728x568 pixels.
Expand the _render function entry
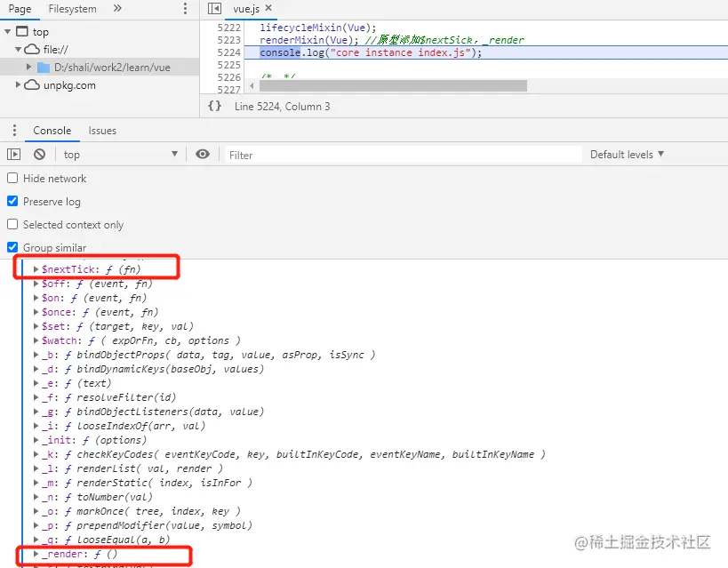[x=36, y=554]
